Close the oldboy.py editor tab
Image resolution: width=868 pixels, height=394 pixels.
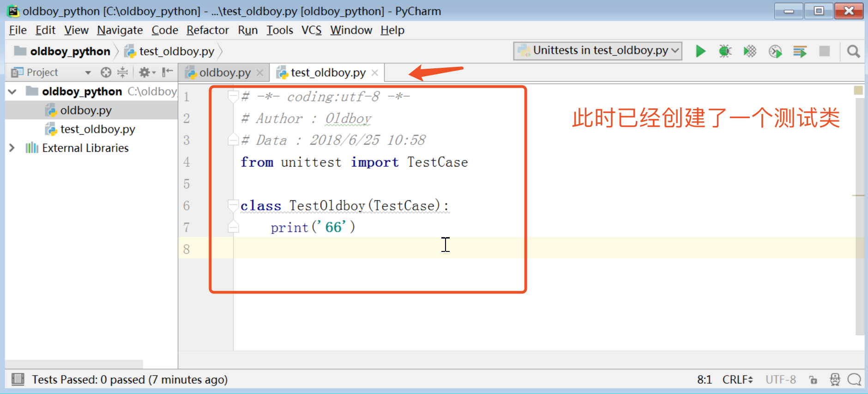tap(260, 73)
